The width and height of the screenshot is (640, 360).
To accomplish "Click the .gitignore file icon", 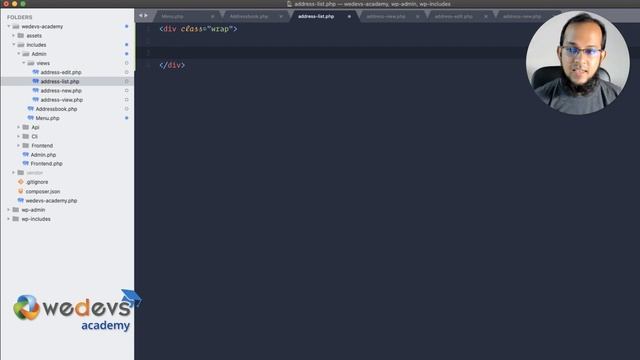I will point(21,182).
